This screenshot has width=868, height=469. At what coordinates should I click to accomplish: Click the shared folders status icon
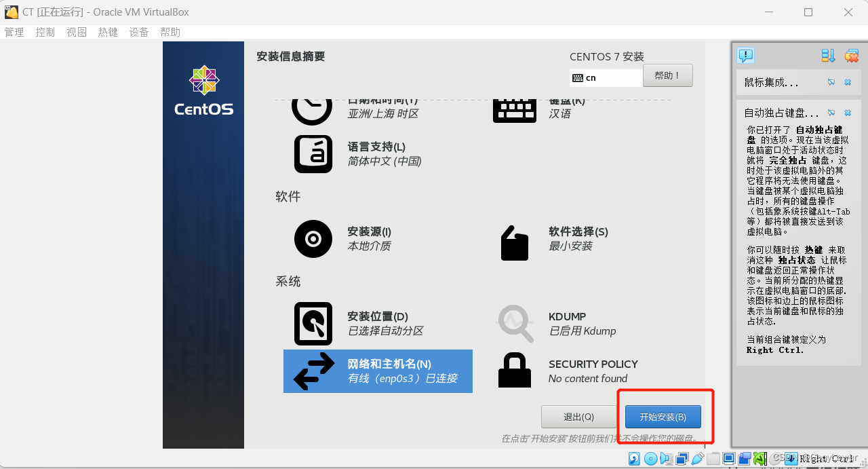point(713,459)
